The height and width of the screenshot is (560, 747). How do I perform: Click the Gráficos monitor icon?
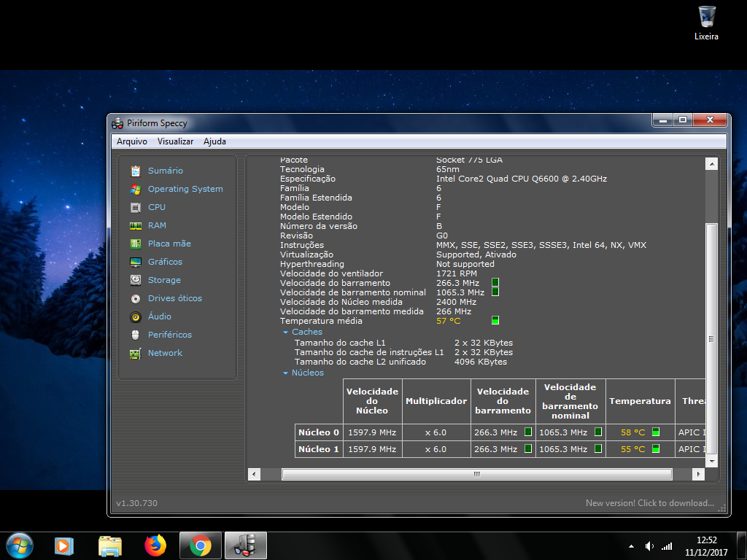[x=136, y=262]
